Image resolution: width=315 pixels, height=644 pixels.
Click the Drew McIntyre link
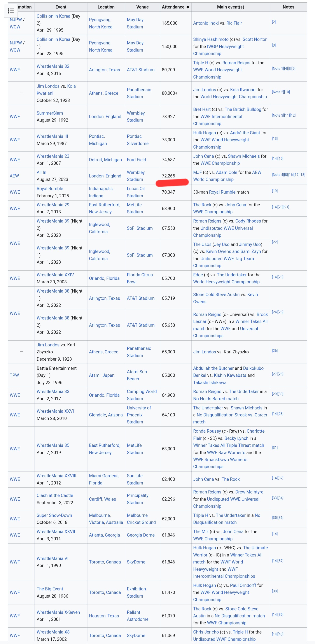pos(249,492)
